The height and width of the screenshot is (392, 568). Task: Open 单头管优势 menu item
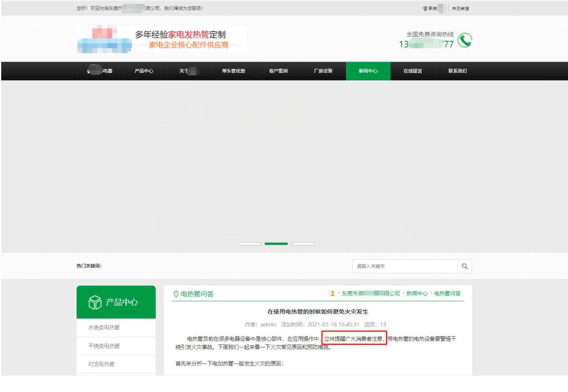coord(233,71)
